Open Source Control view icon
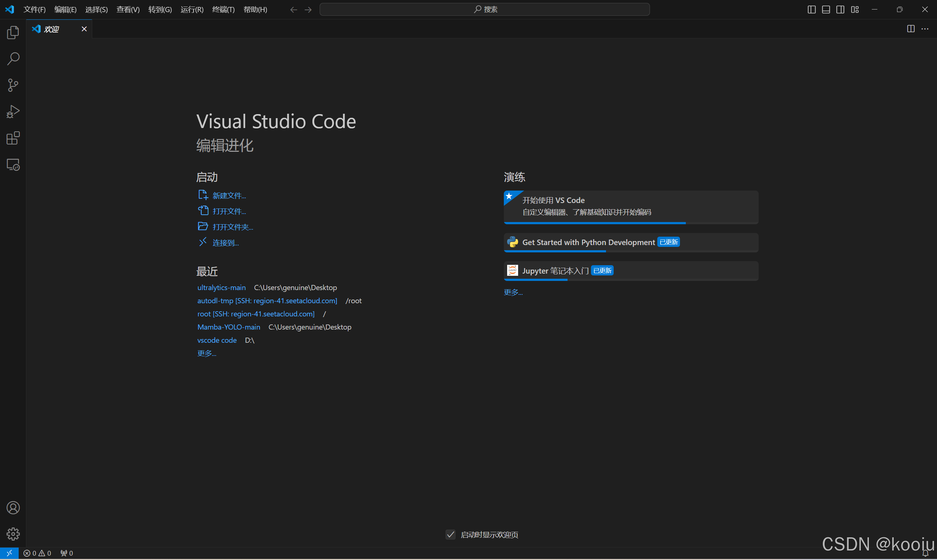Image resolution: width=937 pixels, height=560 pixels. [13, 85]
